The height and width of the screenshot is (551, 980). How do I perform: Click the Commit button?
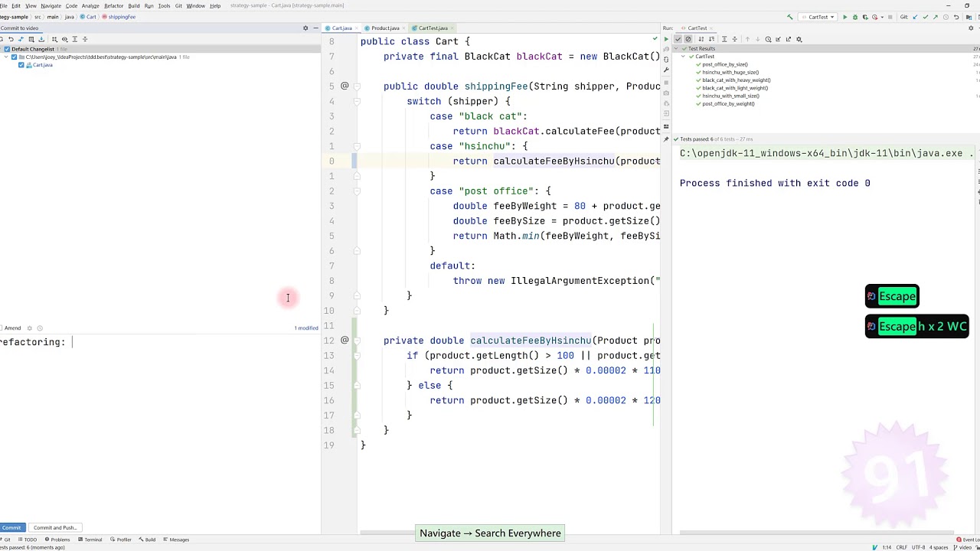coord(11,527)
